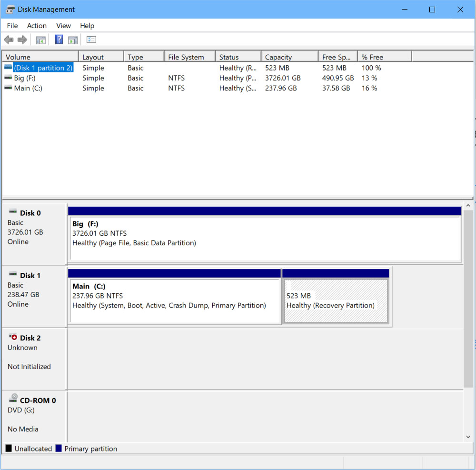
Task: Select the 523 MB Recovery Partition block
Action: tap(336, 301)
